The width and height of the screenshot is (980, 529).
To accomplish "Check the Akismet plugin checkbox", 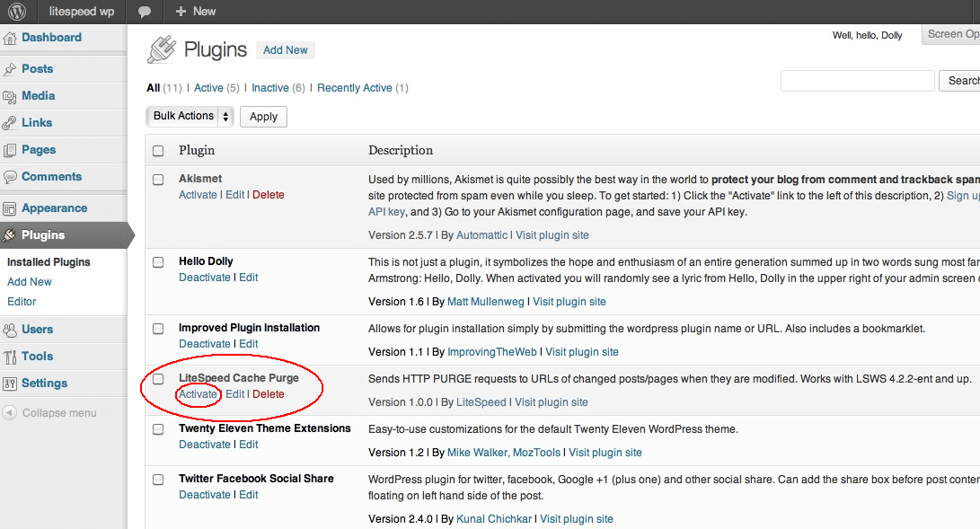I will tap(158, 180).
